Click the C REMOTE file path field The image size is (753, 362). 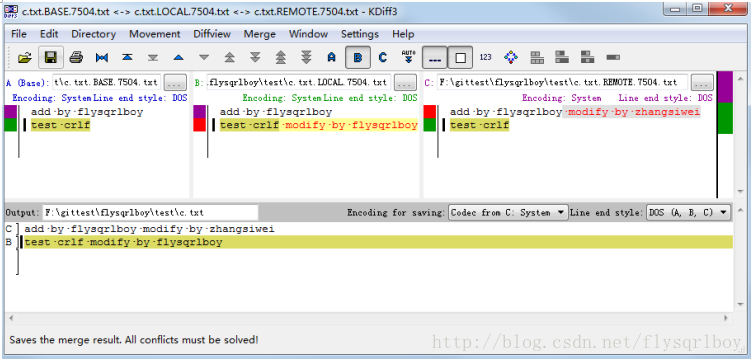[562, 83]
